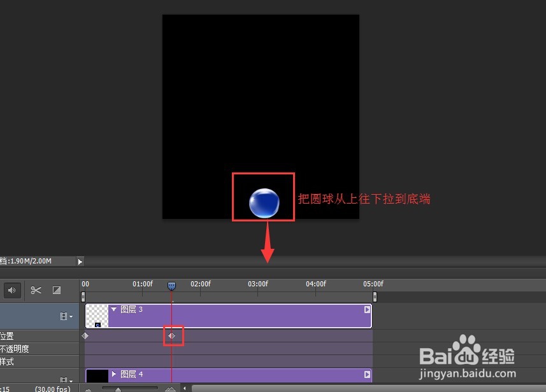Image resolution: width=546 pixels, height=392 pixels.
Task: Open the timeline status flyout arrow
Action: [80, 261]
